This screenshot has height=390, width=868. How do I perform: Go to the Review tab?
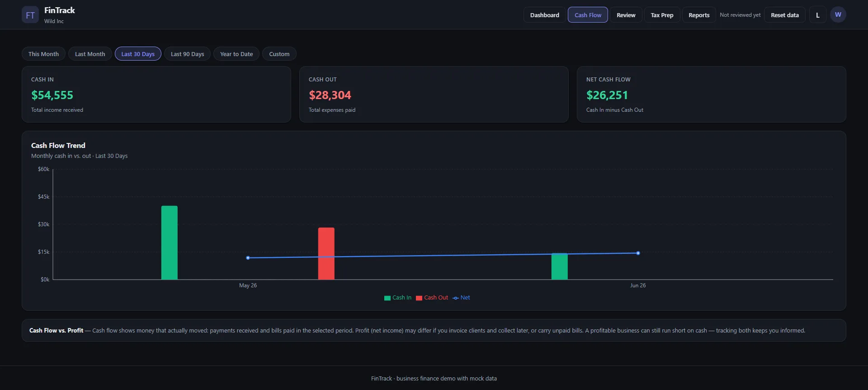(626, 15)
